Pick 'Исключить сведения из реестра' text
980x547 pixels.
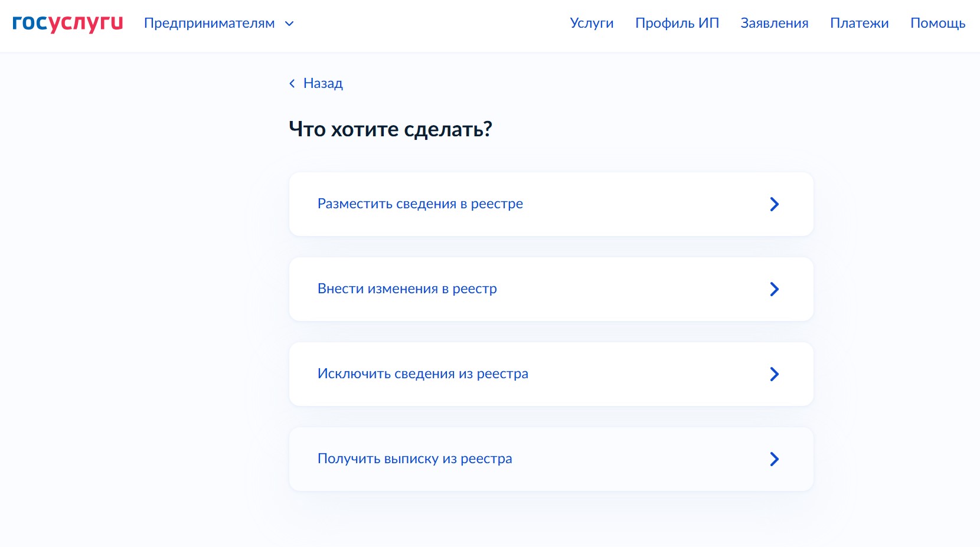(x=423, y=374)
